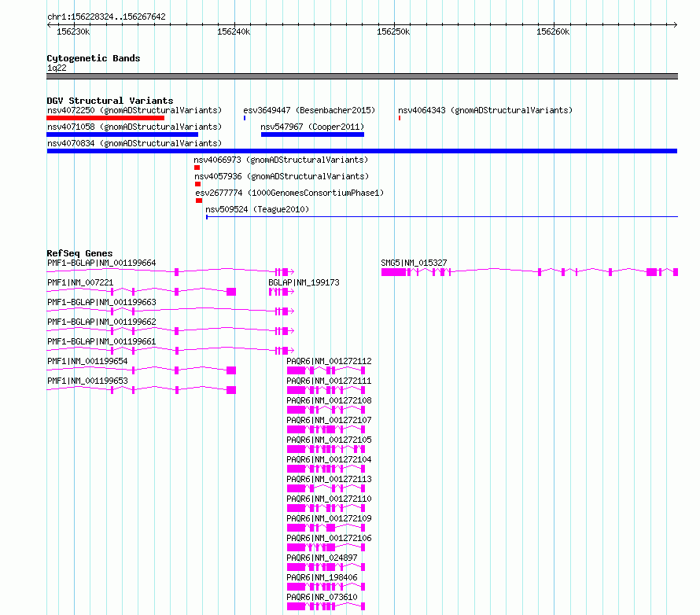Screen dimensions: 700x615
Task: Select the PAQR6 NM_001272112 gene glyph
Action: point(326,370)
